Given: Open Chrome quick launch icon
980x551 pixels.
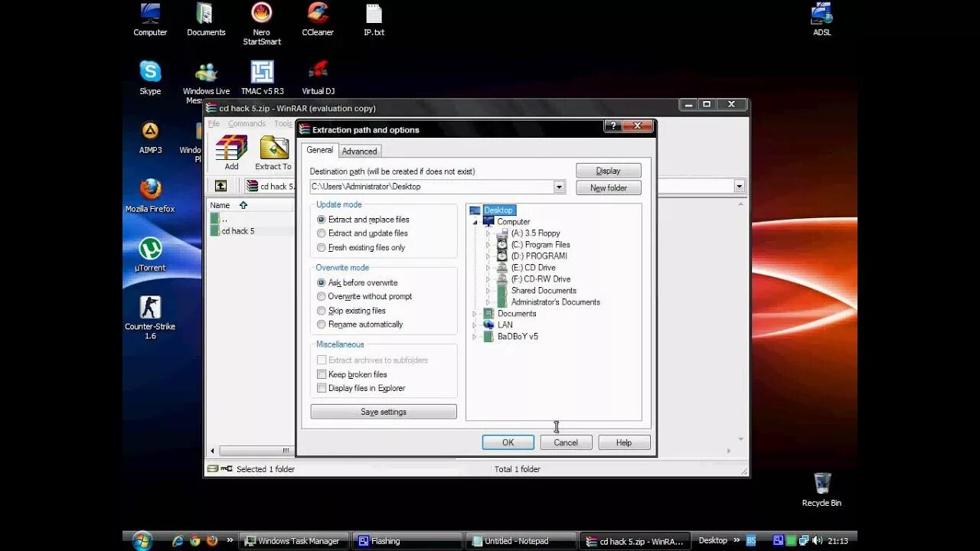Looking at the screenshot, I should click(x=195, y=540).
